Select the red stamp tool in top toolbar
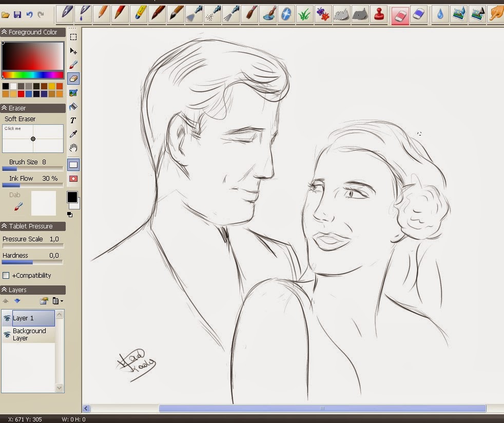Image resolution: width=504 pixels, height=423 pixels. tap(379, 14)
